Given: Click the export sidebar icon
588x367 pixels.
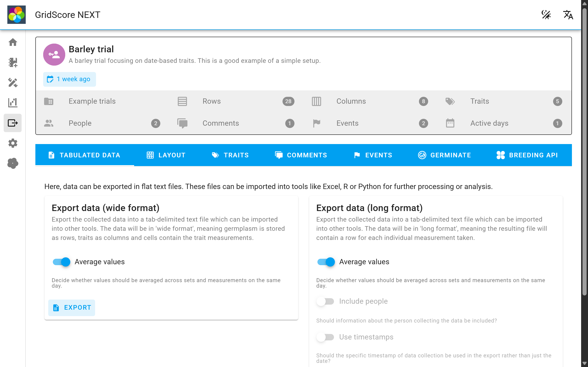Looking at the screenshot, I should (x=13, y=123).
